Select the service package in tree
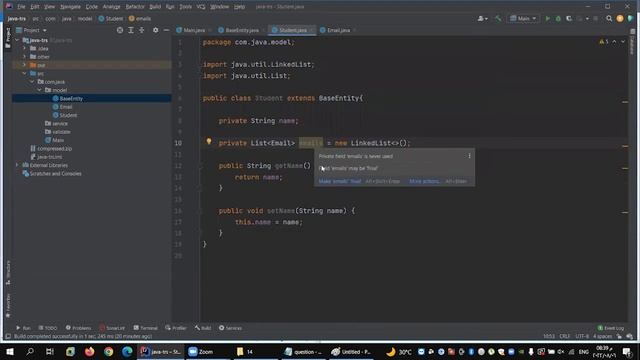This screenshot has width=640, height=360. (60, 123)
